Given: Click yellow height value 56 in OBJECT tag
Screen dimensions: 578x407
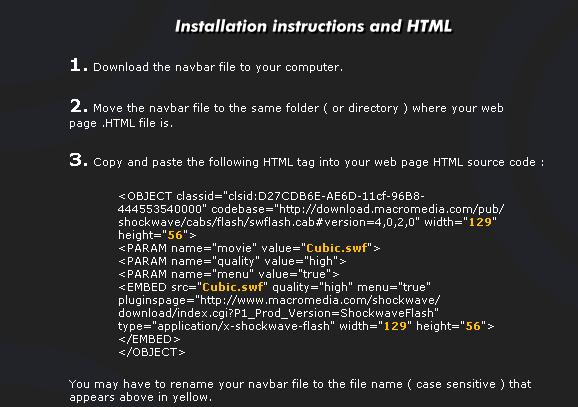Looking at the screenshot, I should (175, 235).
